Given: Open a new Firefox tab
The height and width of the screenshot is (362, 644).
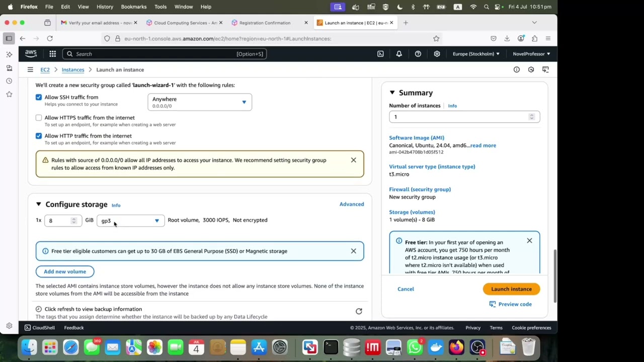Looking at the screenshot, I should 406,23.
